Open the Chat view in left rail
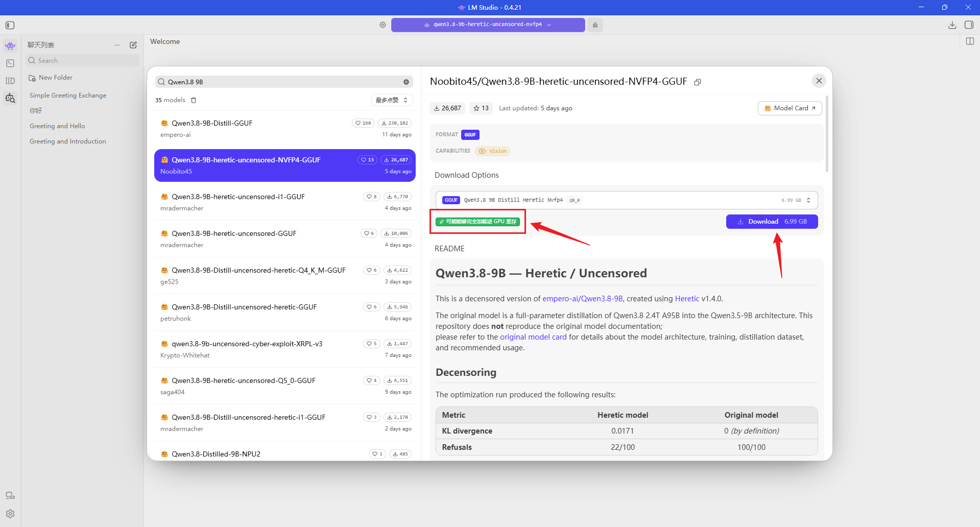 click(10, 46)
